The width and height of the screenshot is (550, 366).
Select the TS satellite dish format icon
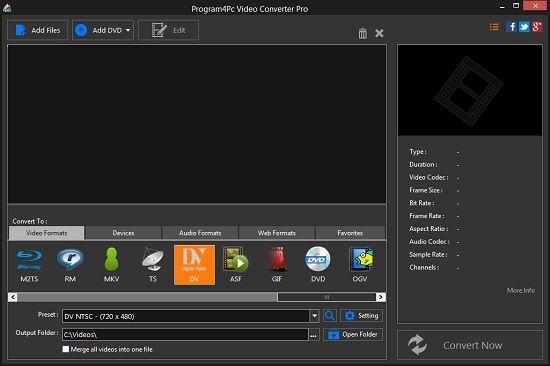pos(153,265)
